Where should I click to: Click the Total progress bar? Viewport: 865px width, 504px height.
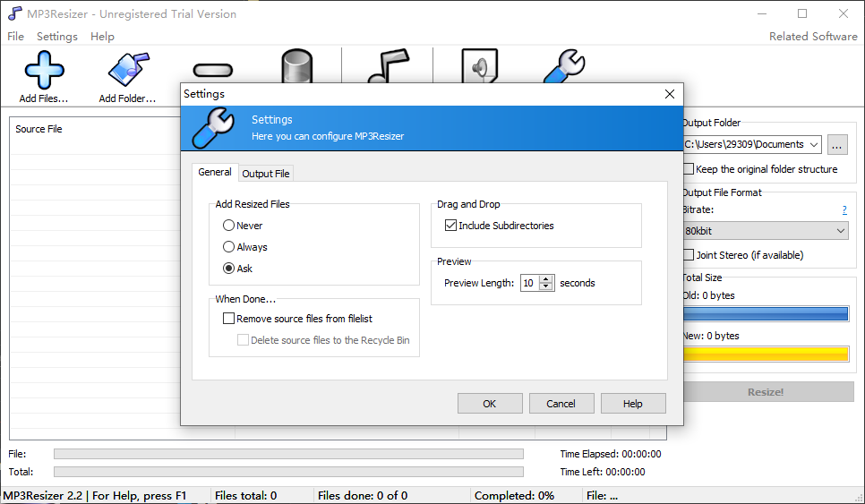click(288, 472)
